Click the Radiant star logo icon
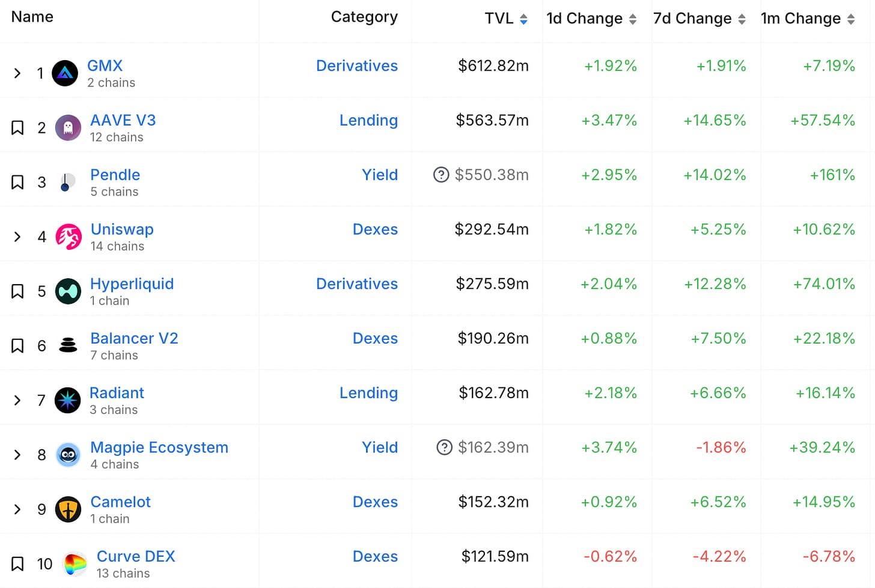Viewport: 875px width, 588px height. click(x=68, y=401)
